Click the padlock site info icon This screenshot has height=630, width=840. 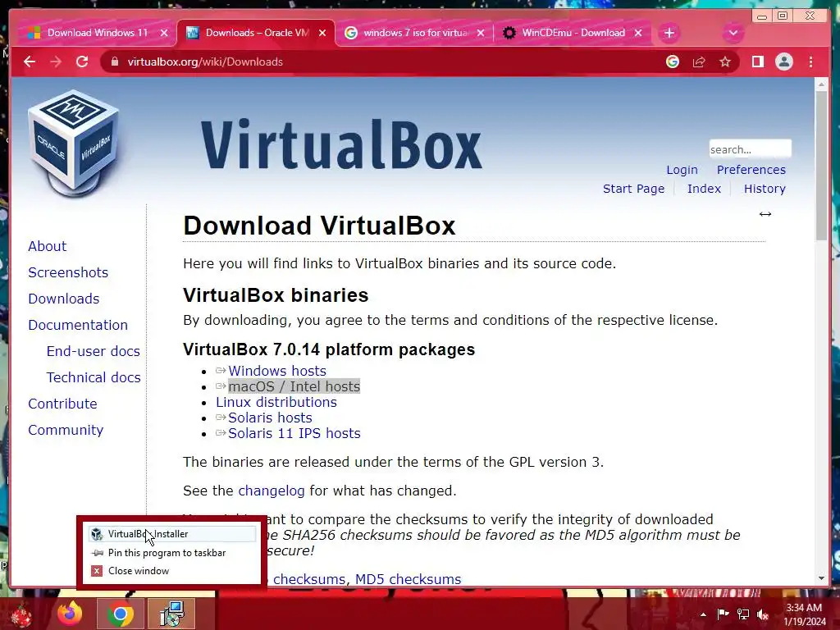114,62
